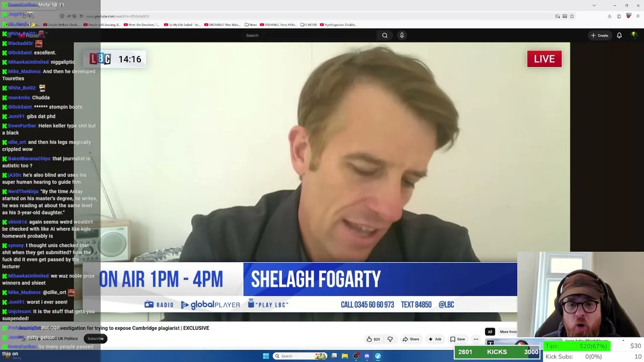Screen dimensions: 644x362
Task: Open the 'BREAKING: Wes Wats...' bookmark
Action: point(223,25)
